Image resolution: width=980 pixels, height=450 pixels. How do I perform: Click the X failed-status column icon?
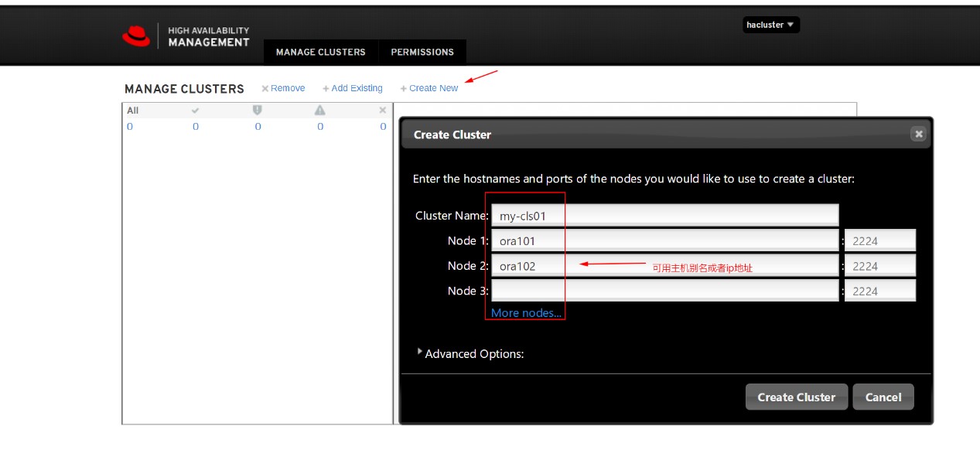point(381,110)
